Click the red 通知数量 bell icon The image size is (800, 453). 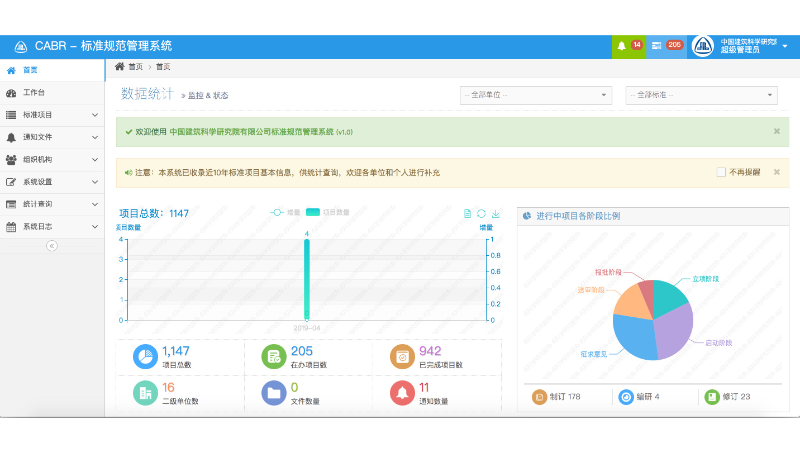[x=402, y=393]
